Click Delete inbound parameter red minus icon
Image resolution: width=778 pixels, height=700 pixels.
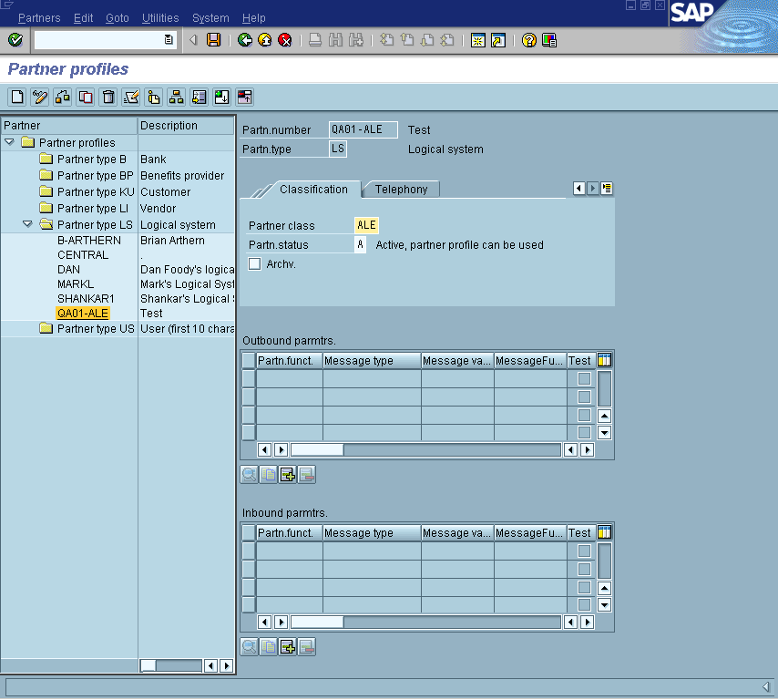[307, 647]
